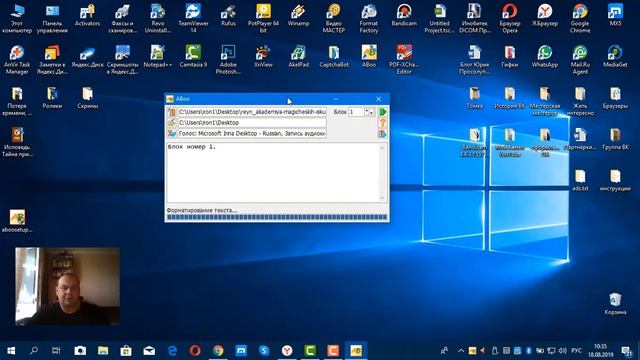640x360 pixels.
Task: Select the Revo Uninstaller desktop icon
Action: coord(158,18)
